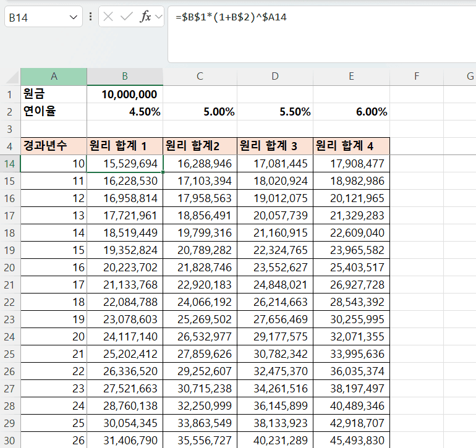Click the 원리 합계 3 header cell
Screen dimensions: 476x448
pos(275,146)
